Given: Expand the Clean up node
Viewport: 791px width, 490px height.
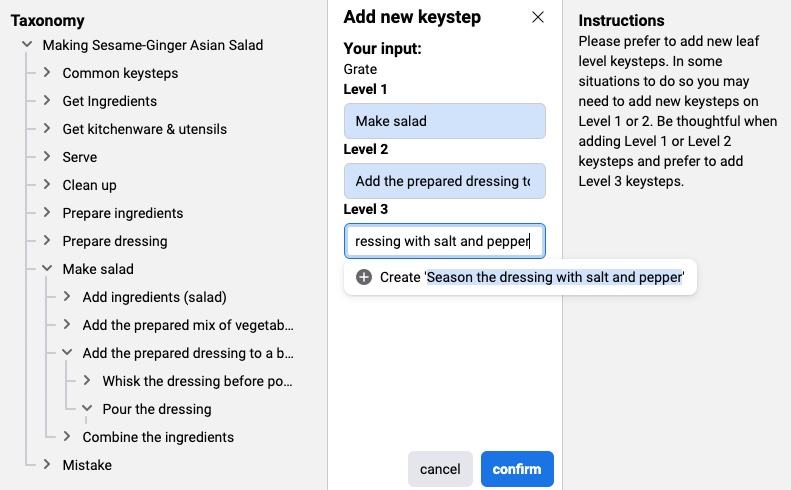Looking at the screenshot, I should point(47,185).
